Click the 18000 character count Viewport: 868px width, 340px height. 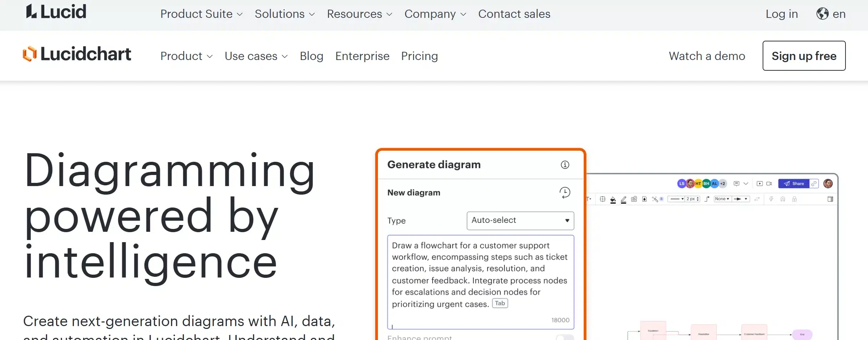tap(560, 320)
